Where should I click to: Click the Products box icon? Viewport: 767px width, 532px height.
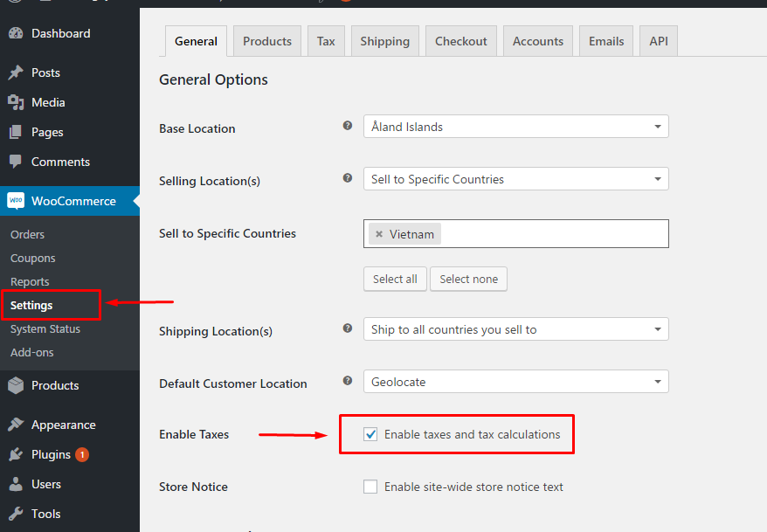point(16,385)
